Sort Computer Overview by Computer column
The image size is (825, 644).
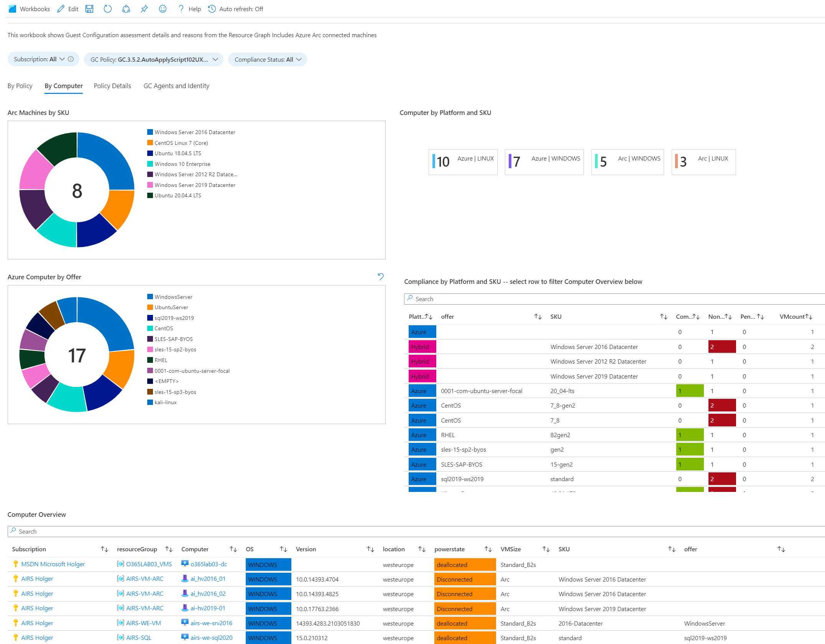click(233, 549)
